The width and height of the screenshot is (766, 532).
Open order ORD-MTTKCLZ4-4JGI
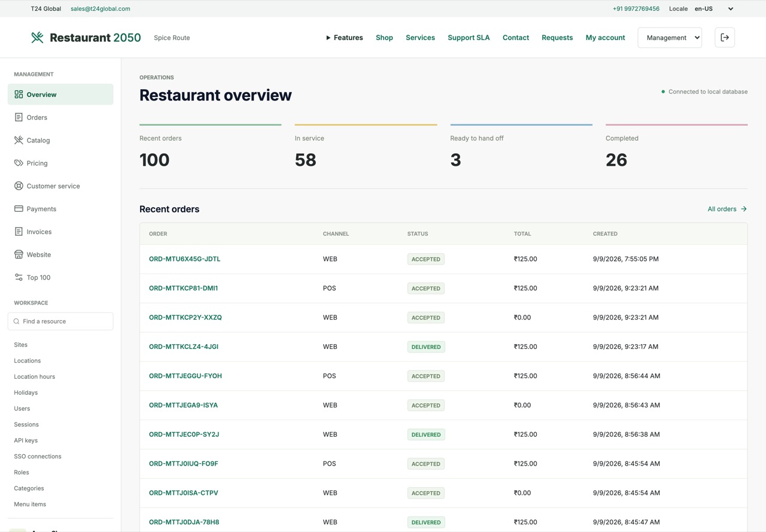tap(184, 346)
